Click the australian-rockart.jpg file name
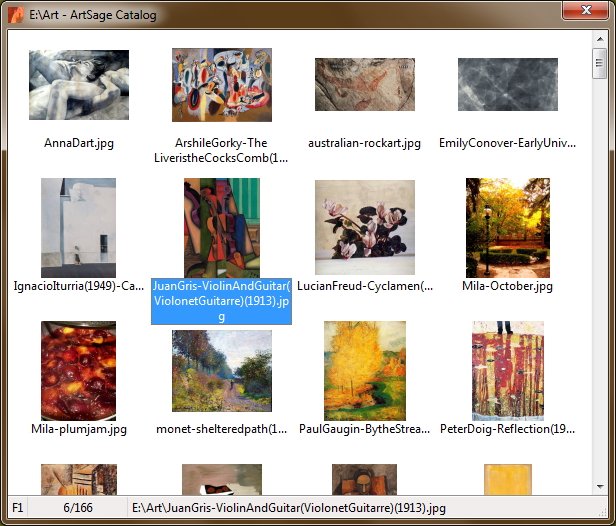616x526 pixels. (x=365, y=143)
